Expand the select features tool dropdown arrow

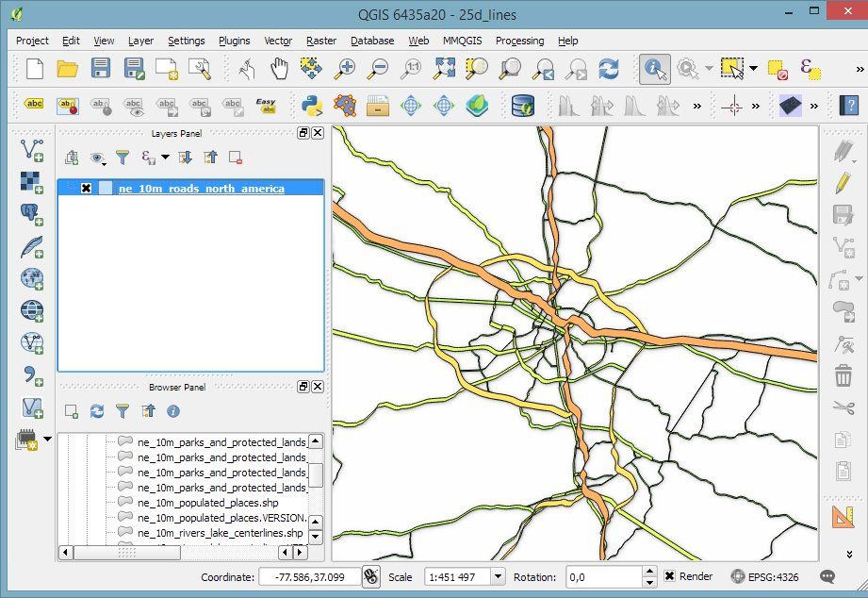(x=753, y=69)
